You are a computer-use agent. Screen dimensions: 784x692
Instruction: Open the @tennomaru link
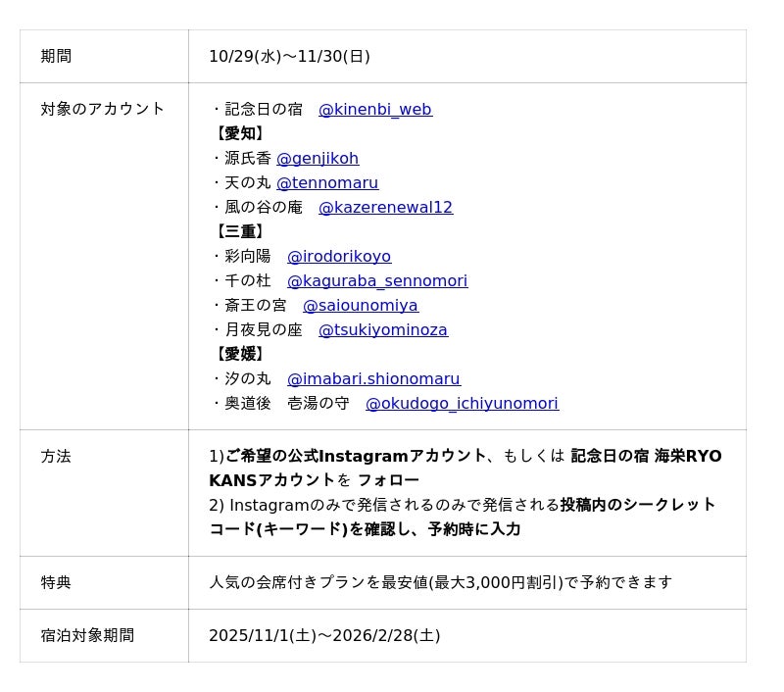326,183
